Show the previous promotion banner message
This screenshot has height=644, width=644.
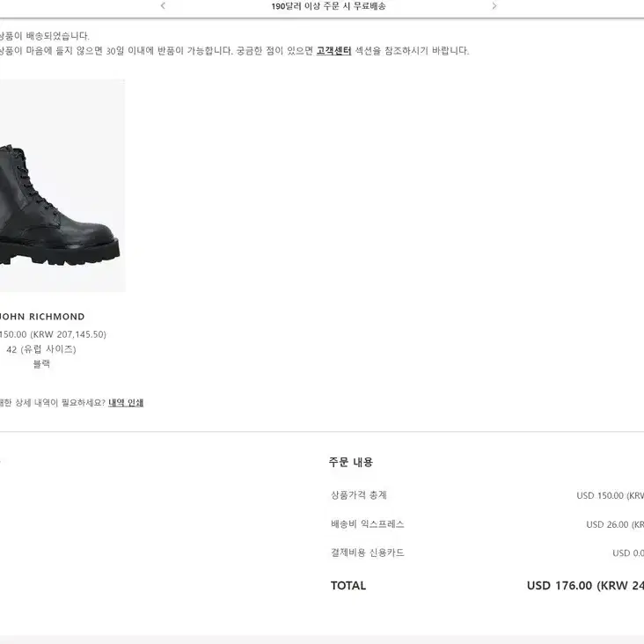(163, 6)
